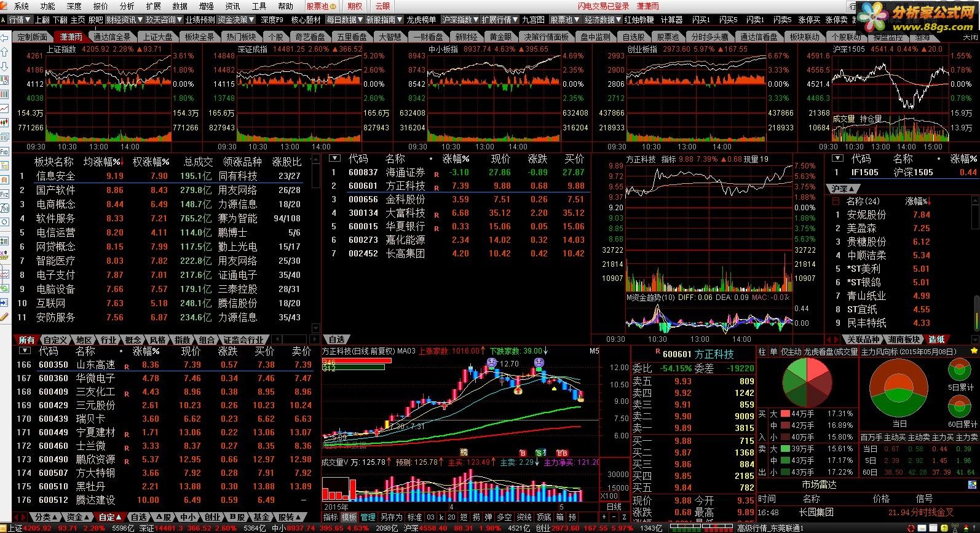Image resolution: width=980 pixels, height=533 pixels.
Task: Open the 工具 menu
Action: click(259, 6)
